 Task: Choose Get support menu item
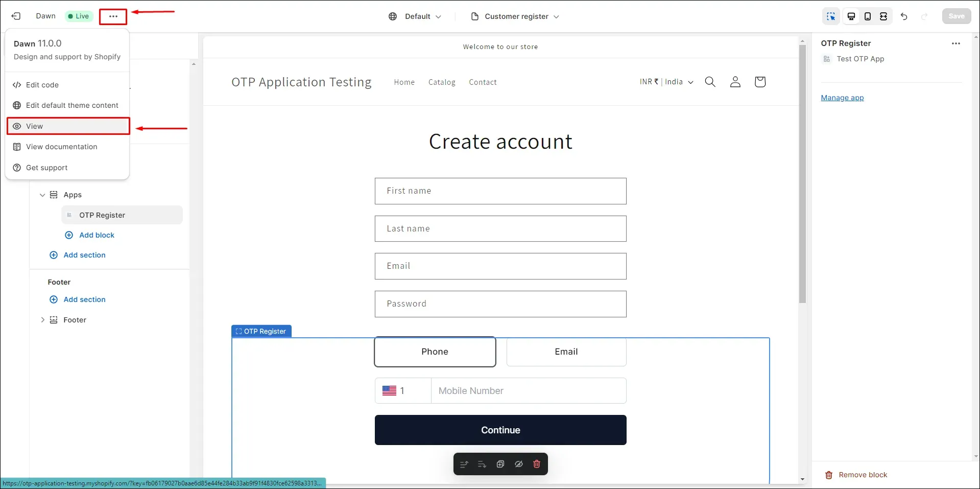[67, 168]
